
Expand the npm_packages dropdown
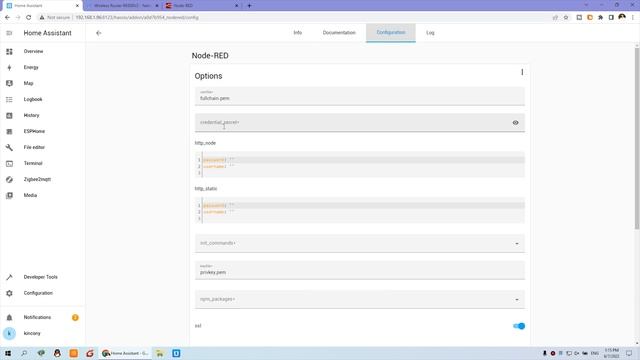click(517, 300)
